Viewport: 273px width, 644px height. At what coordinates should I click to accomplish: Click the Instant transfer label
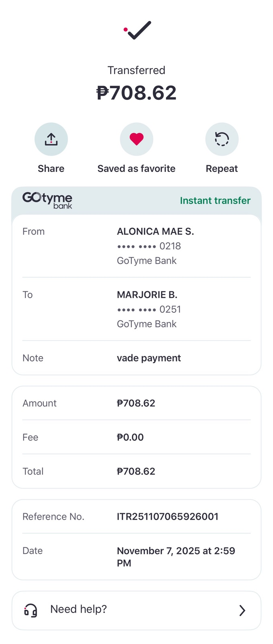point(215,200)
